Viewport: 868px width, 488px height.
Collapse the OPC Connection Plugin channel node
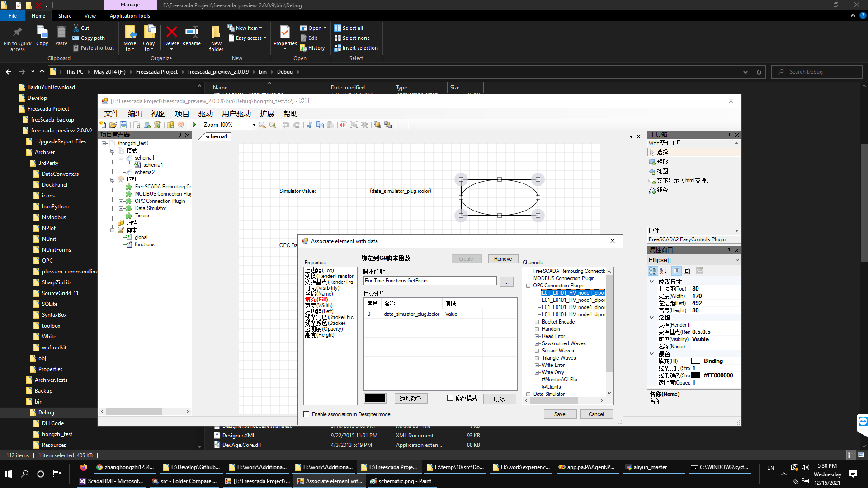pos(528,286)
